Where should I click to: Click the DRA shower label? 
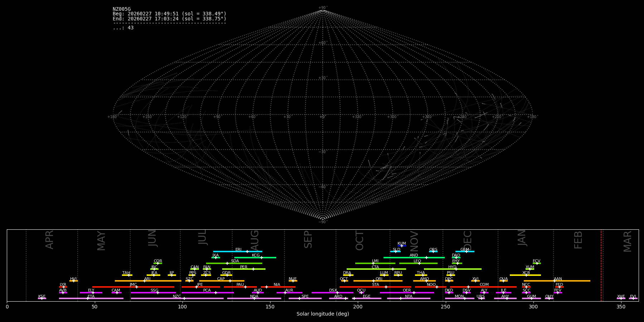347,273
